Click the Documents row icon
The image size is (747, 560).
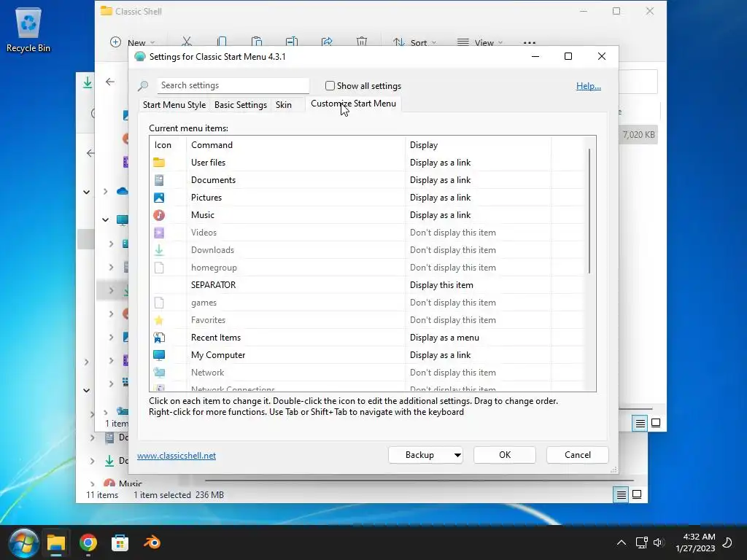click(x=159, y=180)
